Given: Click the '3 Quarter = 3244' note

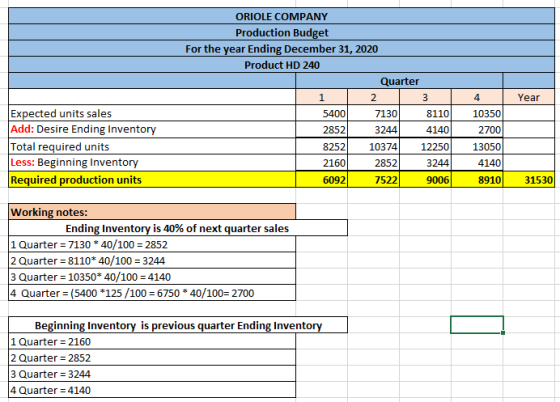Looking at the screenshot, I should pyautogui.click(x=152, y=374).
